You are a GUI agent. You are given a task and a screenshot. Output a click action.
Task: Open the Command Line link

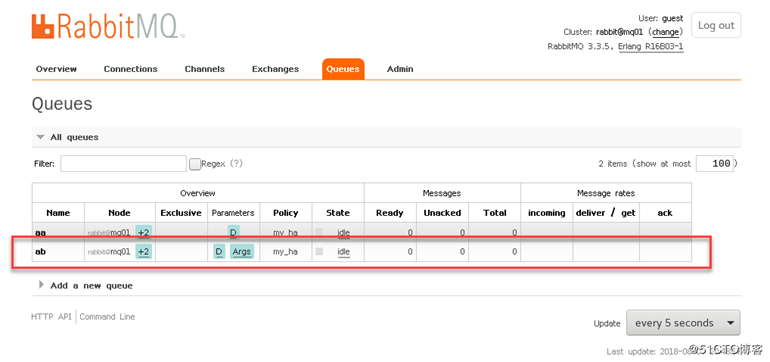pyautogui.click(x=107, y=317)
